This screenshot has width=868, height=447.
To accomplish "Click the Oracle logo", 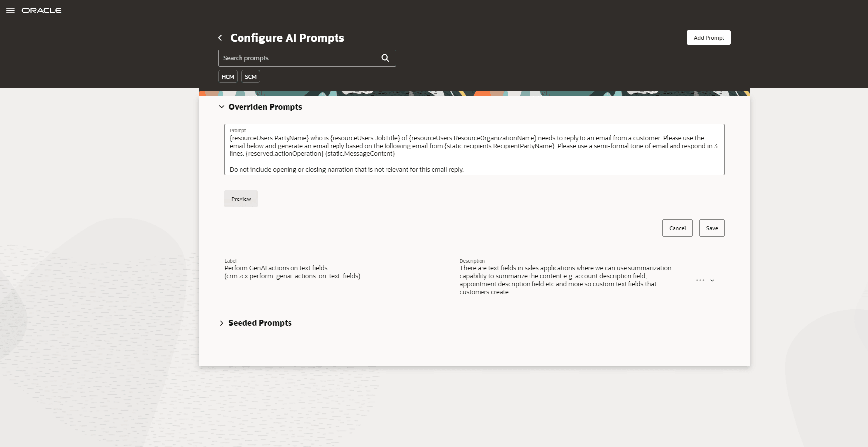I will point(42,10).
